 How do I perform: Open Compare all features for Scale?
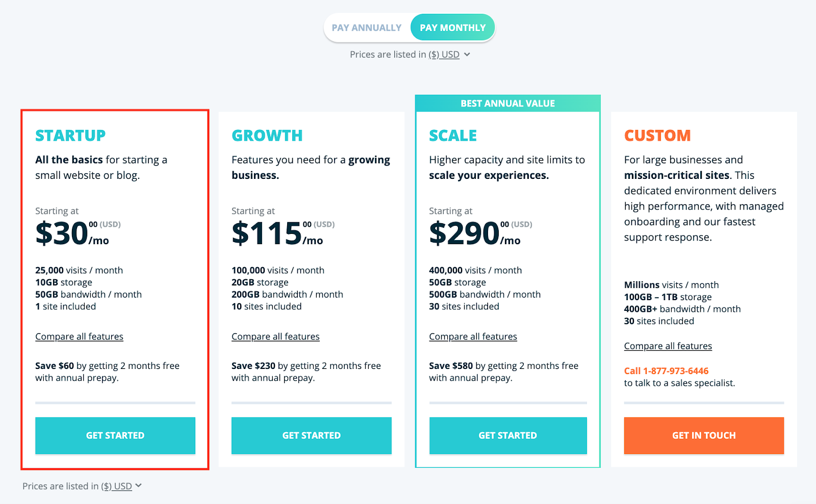pos(473,336)
